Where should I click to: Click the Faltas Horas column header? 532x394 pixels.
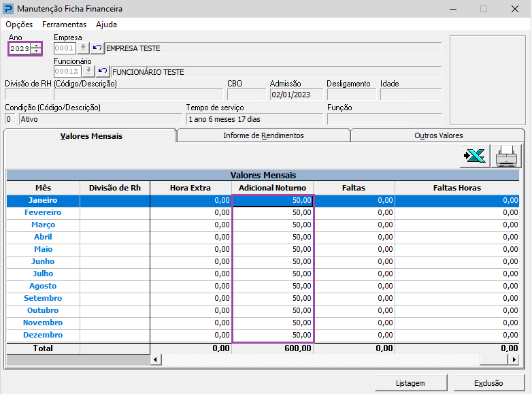pos(457,188)
